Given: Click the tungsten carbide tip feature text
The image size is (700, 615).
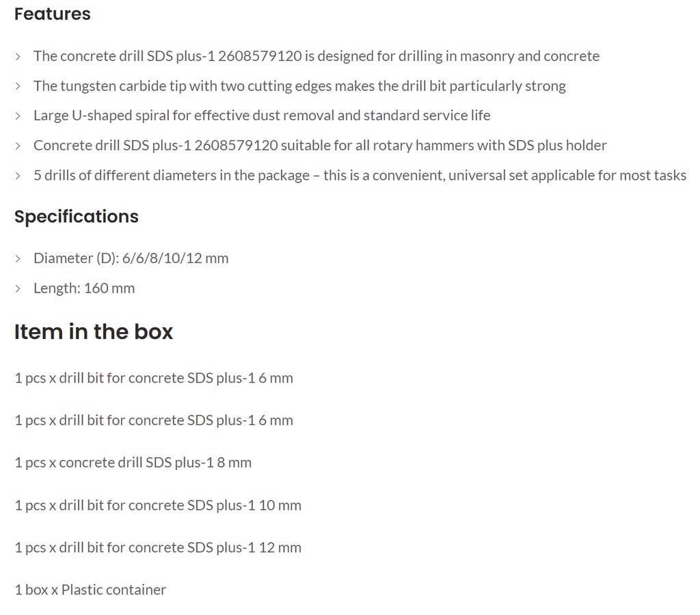Looking at the screenshot, I should click(x=299, y=86).
